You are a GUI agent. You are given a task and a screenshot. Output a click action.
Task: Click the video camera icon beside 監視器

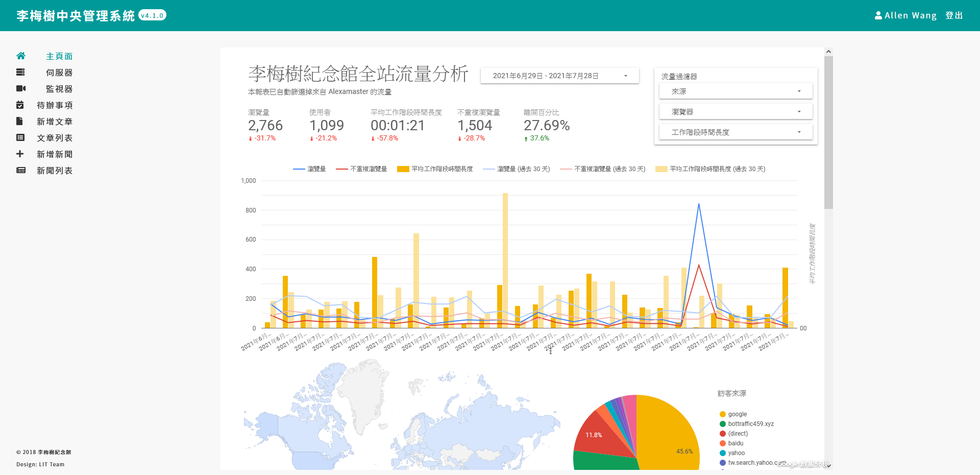coord(21,88)
